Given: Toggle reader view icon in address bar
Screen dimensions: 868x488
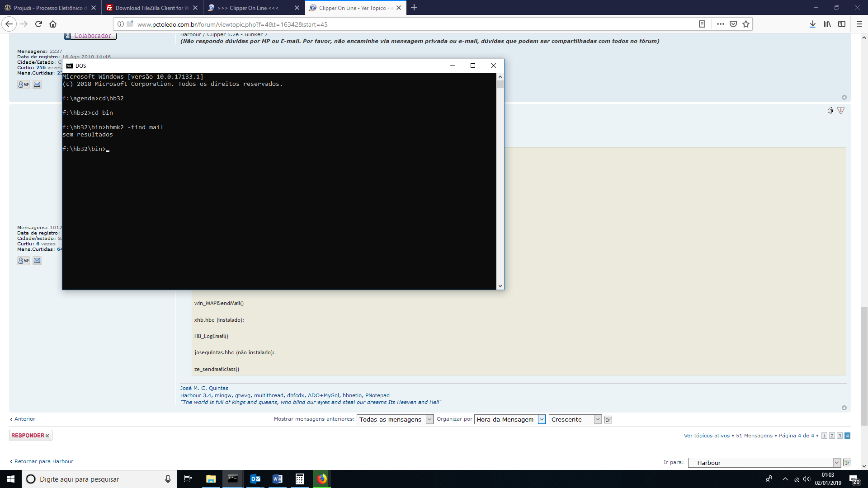Looking at the screenshot, I should (702, 24).
